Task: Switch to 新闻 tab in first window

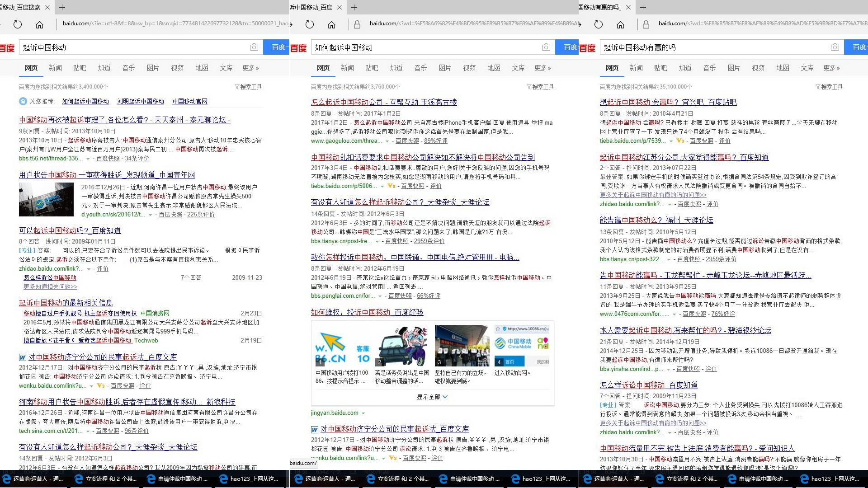Action: click(56, 68)
